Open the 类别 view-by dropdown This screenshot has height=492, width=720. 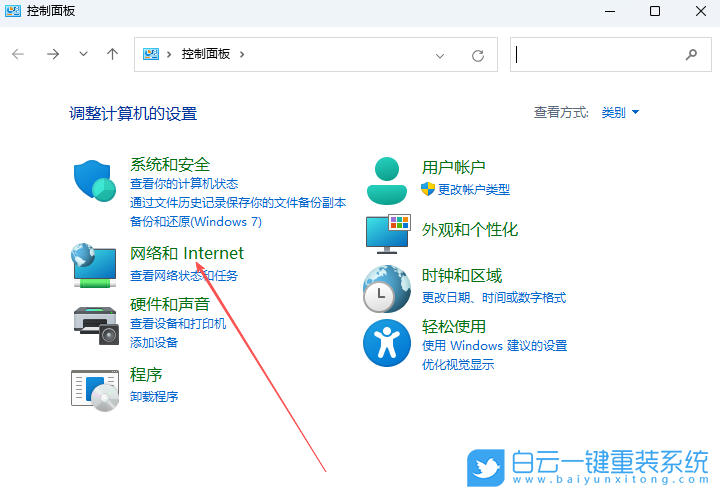point(620,112)
